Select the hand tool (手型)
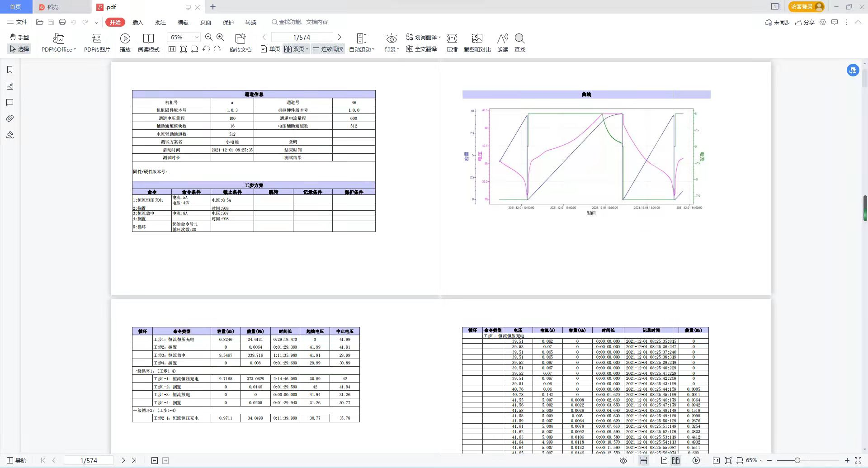Image resolution: width=868 pixels, height=468 pixels. 19,37
